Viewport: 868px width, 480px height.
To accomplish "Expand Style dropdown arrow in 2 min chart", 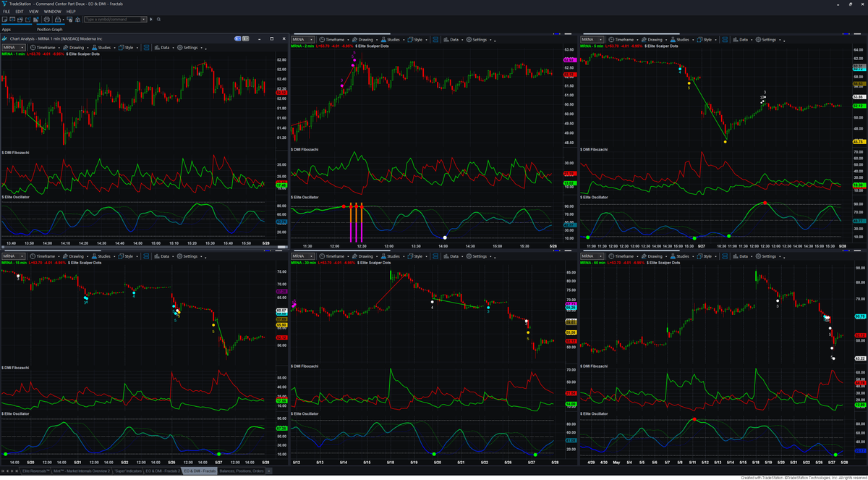I will pyautogui.click(x=427, y=40).
